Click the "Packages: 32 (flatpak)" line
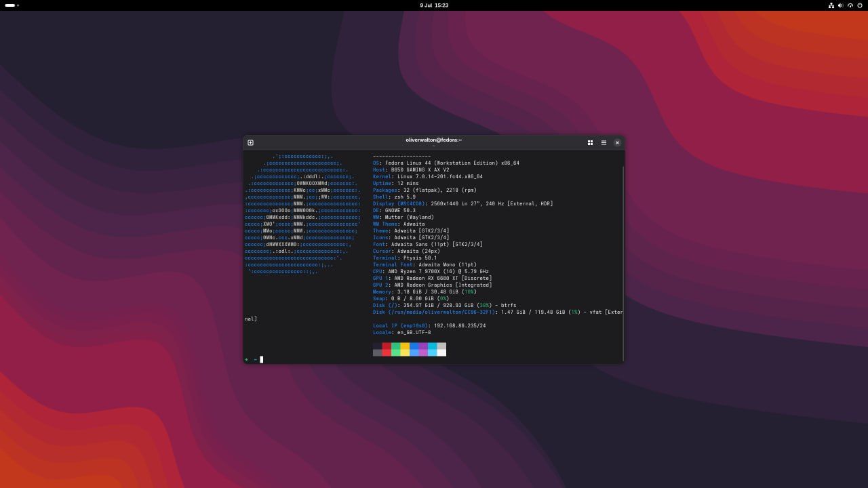Image resolution: width=868 pixels, height=488 pixels. [x=425, y=190]
